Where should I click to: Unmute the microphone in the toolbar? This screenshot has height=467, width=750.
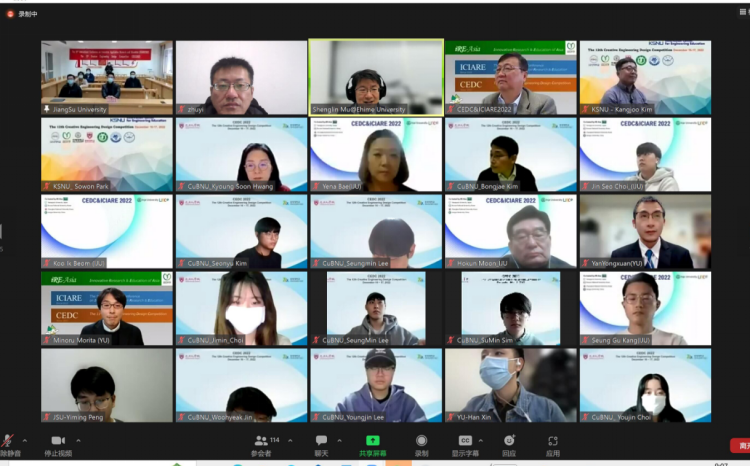[x=7, y=441]
